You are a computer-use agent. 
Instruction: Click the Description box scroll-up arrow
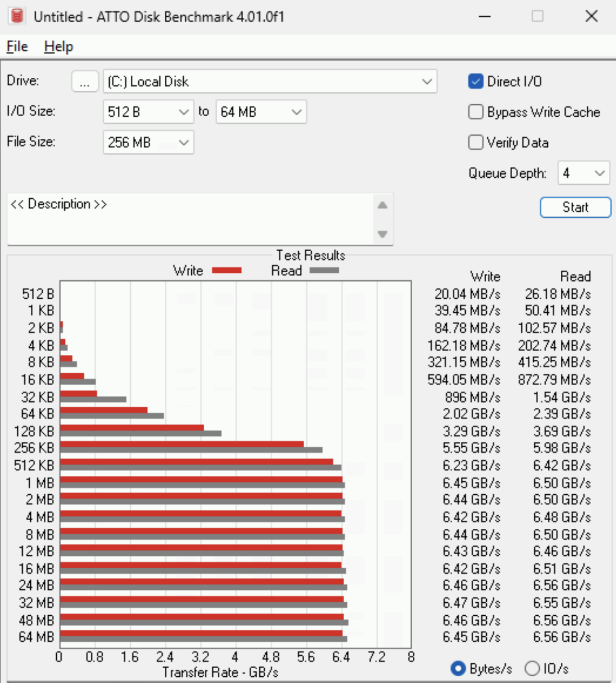(x=382, y=205)
